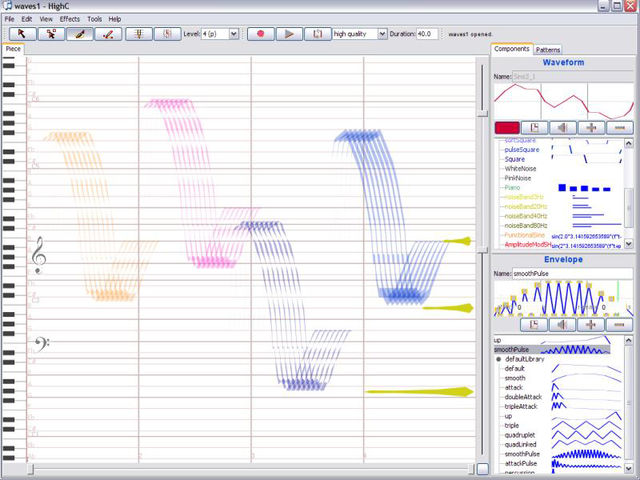This screenshot has width=640, height=480.
Task: Open the Edit menu
Action: pos(27,19)
